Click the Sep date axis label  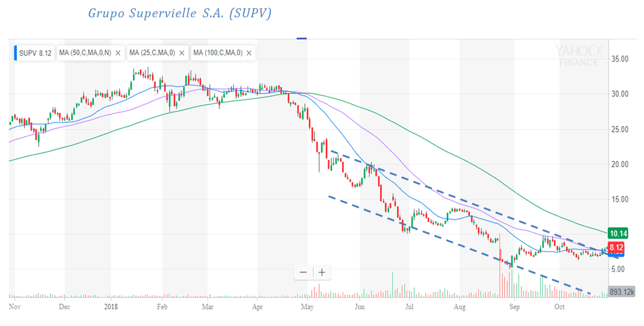[x=514, y=307]
